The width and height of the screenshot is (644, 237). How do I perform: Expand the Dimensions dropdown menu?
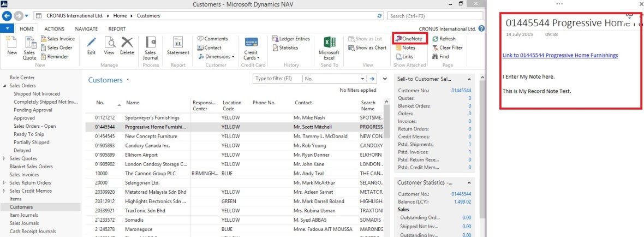218,56
